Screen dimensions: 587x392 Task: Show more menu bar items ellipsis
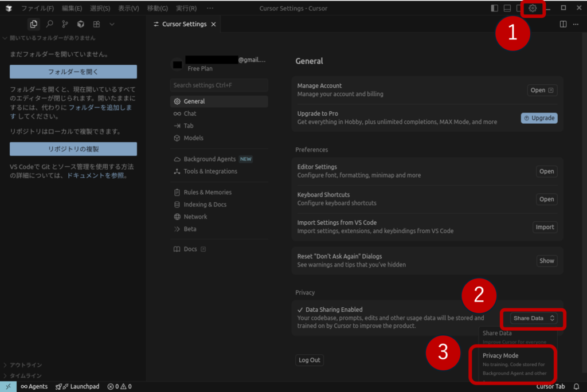[210, 8]
